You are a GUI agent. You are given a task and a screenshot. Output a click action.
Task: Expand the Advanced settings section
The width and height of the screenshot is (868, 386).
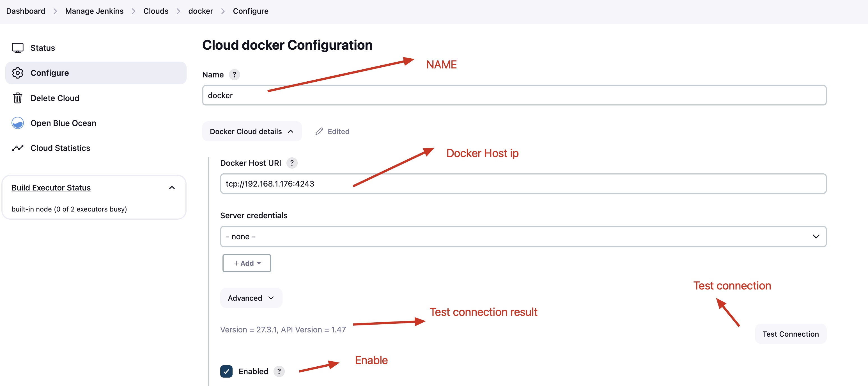point(250,297)
